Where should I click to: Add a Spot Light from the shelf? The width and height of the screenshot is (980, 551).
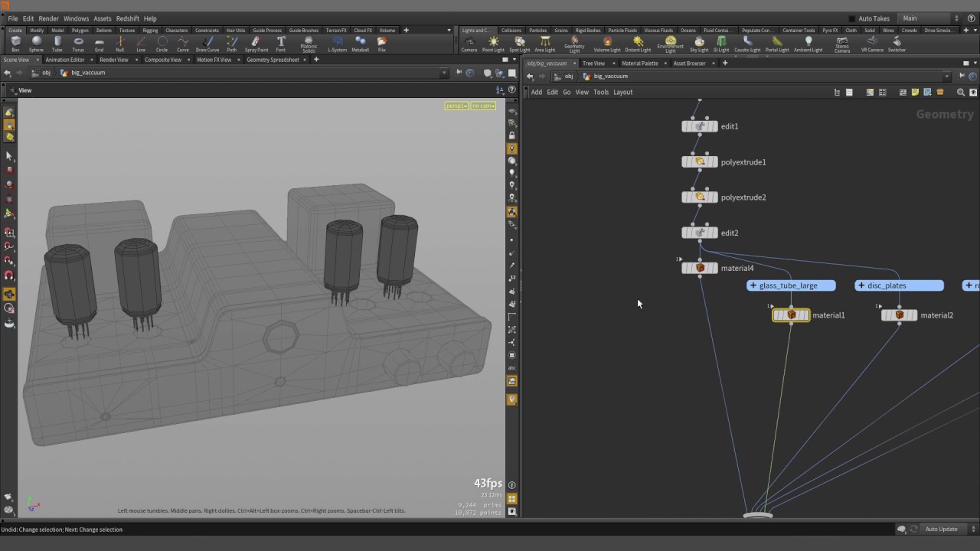coord(519,44)
